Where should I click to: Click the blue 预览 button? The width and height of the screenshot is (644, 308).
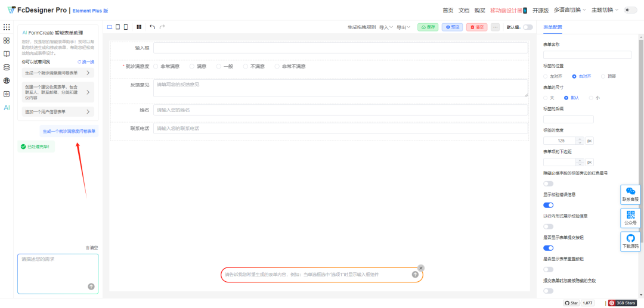(x=452, y=27)
